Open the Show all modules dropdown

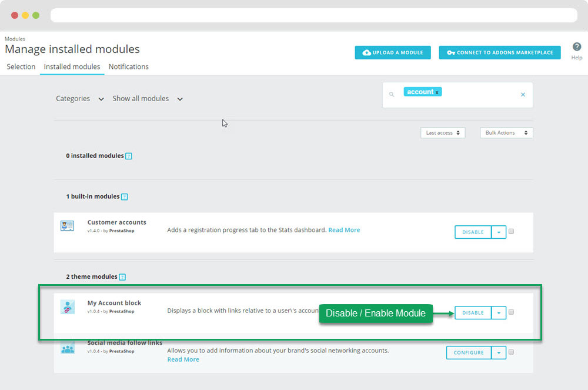point(148,99)
